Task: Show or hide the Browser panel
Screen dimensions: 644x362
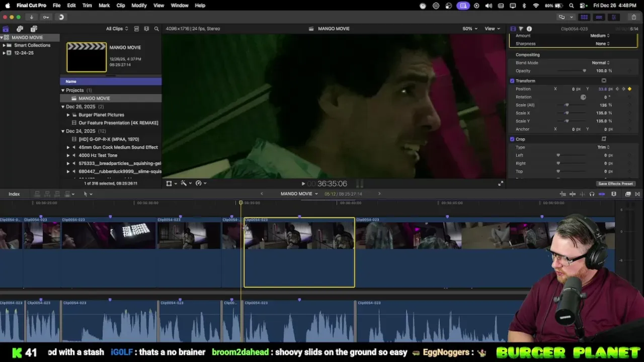Action: click(584, 17)
